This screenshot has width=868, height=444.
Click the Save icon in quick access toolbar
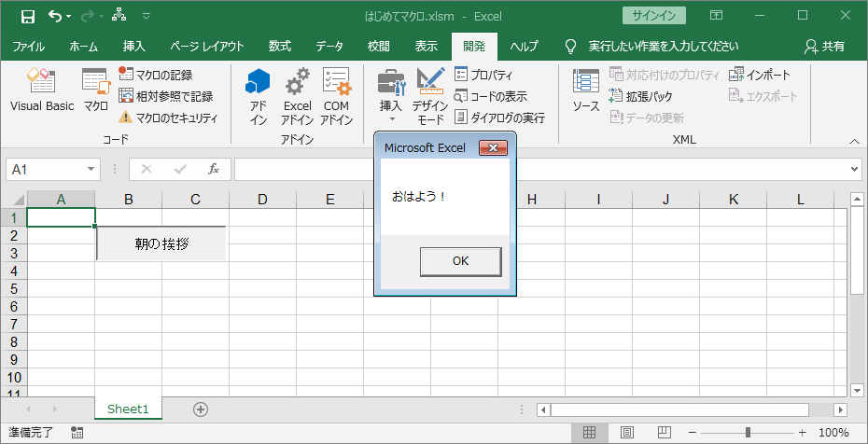click(28, 17)
